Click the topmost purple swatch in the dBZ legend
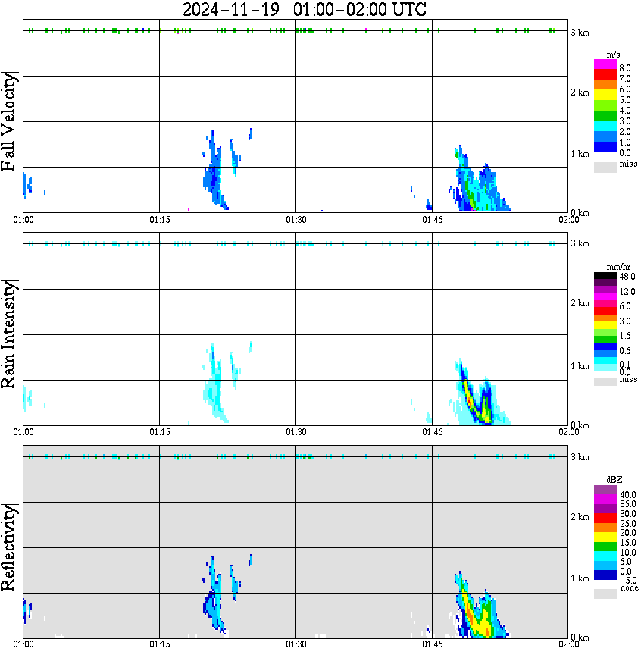 pos(605,490)
